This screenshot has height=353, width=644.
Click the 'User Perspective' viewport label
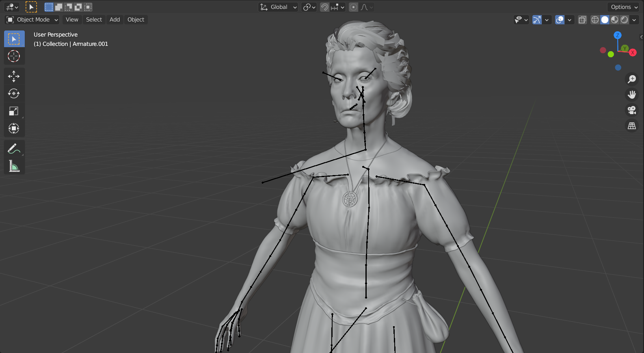coord(56,35)
